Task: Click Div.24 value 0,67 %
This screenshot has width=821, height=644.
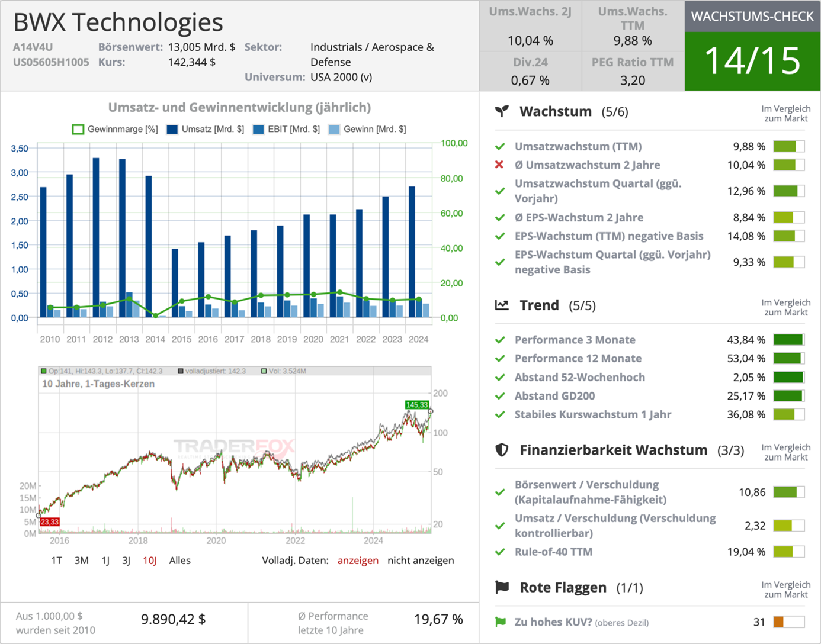Action: [530, 80]
